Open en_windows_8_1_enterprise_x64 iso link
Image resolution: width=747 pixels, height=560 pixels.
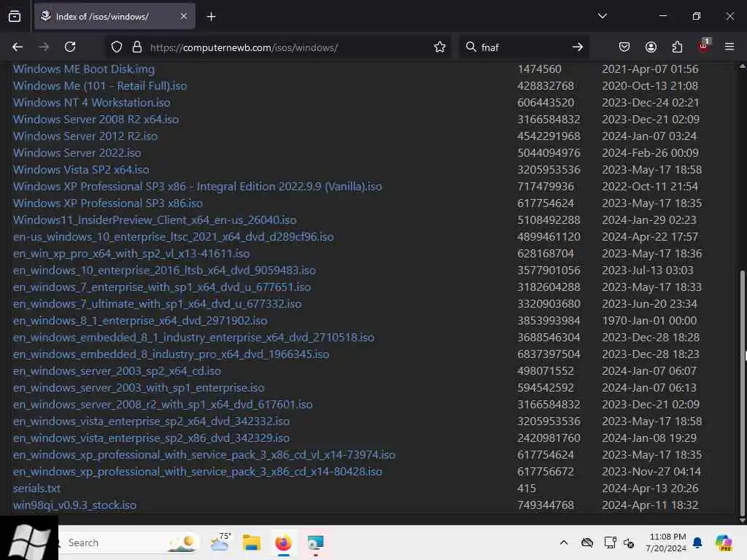140,321
